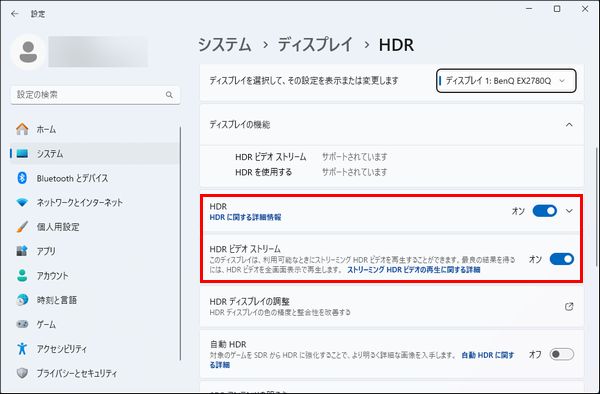Expand the HDR row chevron
Screen dimensions: 600x394
(x=569, y=211)
